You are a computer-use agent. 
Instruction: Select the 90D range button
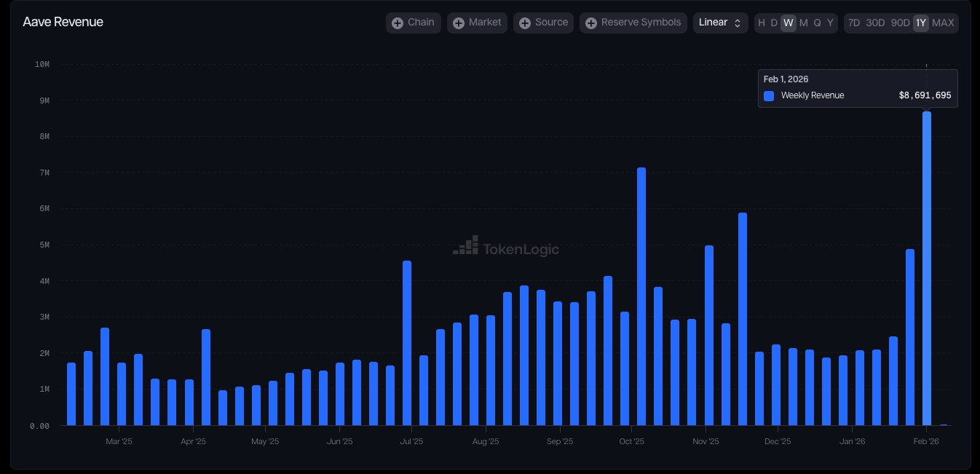[x=901, y=23]
